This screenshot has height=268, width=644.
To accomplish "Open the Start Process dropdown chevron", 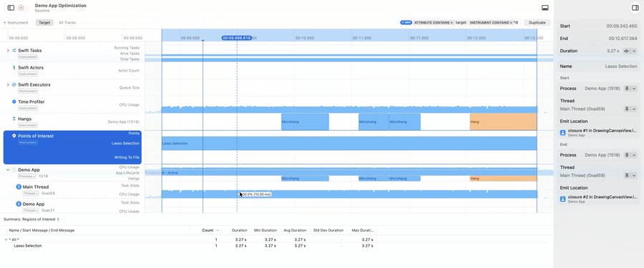I will [x=634, y=88].
